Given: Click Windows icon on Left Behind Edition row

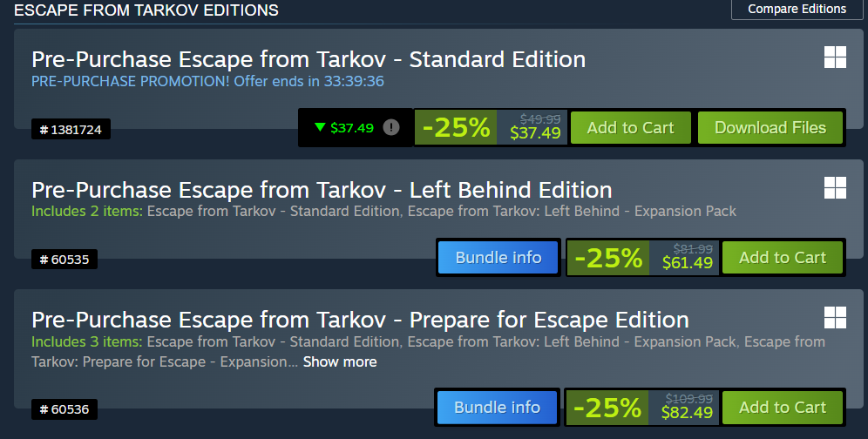Looking at the screenshot, I should [835, 187].
